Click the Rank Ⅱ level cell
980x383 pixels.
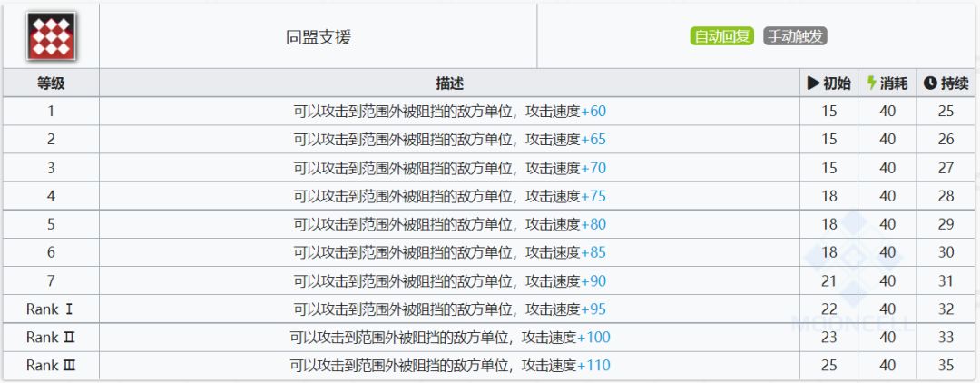51,338
